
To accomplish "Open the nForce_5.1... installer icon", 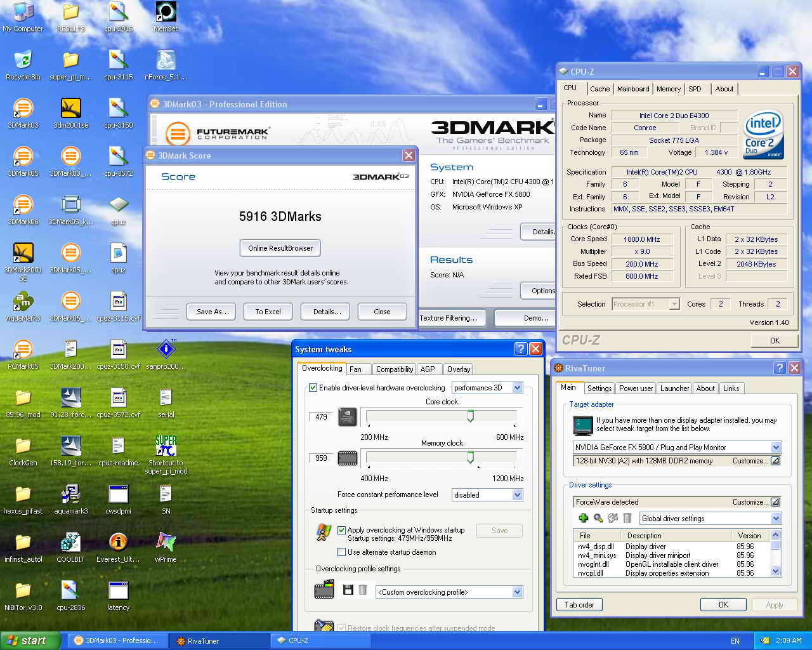I will point(166,65).
